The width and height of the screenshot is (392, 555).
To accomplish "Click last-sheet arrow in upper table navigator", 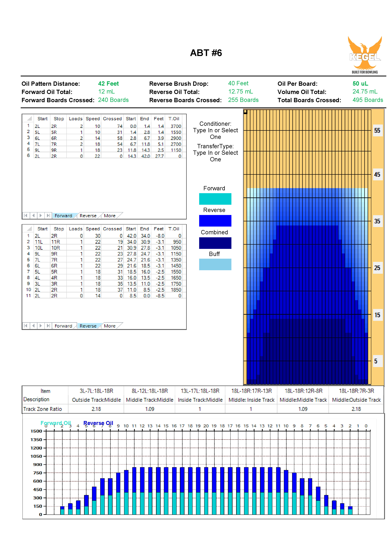I will click(x=48, y=215).
